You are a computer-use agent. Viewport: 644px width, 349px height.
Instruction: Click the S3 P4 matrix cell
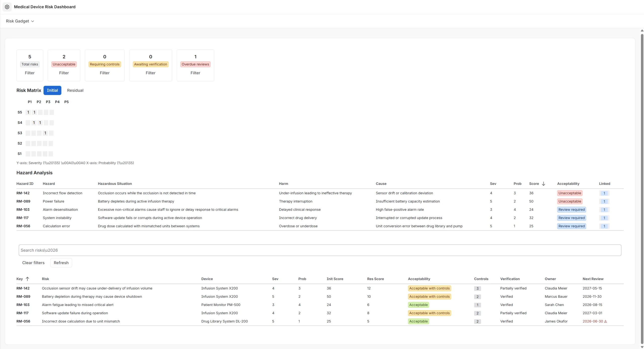click(45, 133)
